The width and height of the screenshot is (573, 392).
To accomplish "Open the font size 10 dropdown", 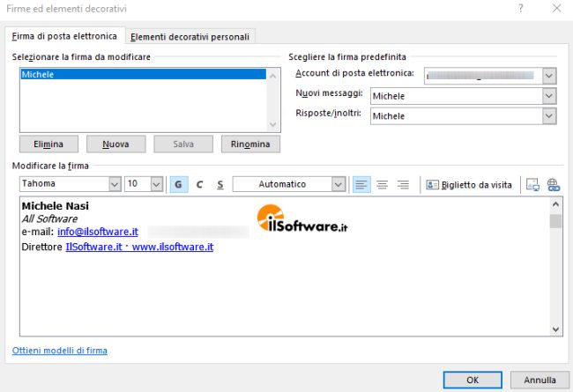I will (156, 184).
